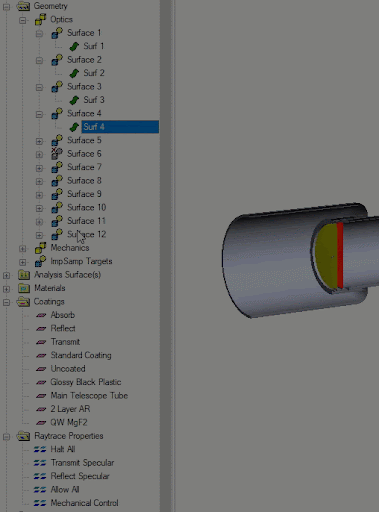Click the Halt All raytrace property icon

click(40, 450)
